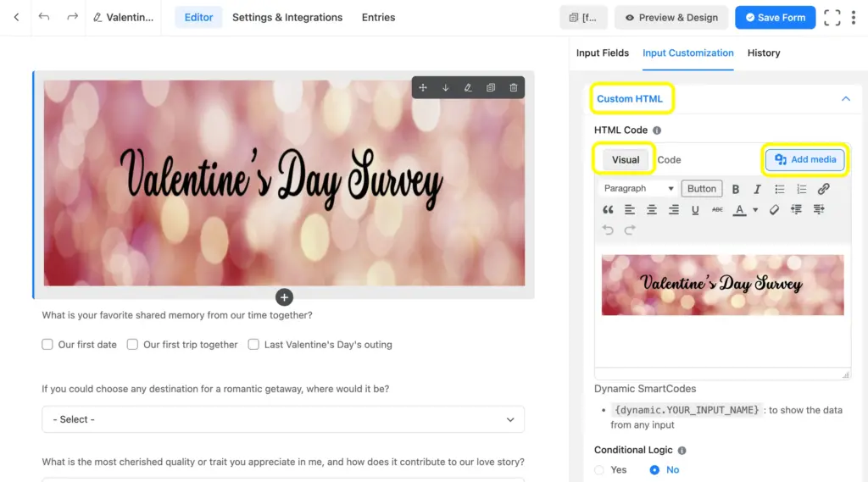868x482 pixels.
Task: Click the Valentine's Day Survey banner in the form
Action: [284, 183]
